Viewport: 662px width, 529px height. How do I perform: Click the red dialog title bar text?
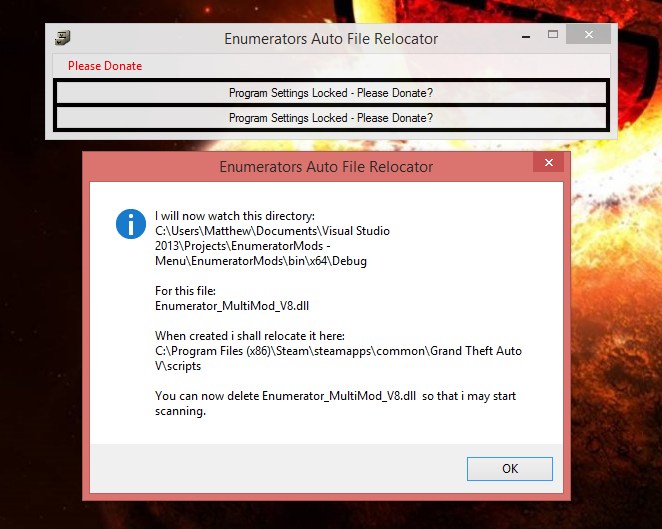(326, 167)
